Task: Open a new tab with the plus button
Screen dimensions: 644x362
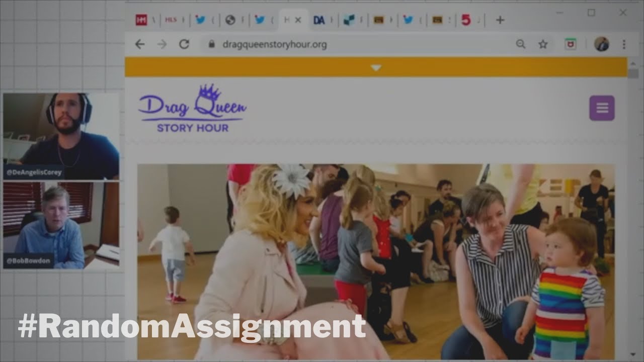Action: [x=500, y=20]
